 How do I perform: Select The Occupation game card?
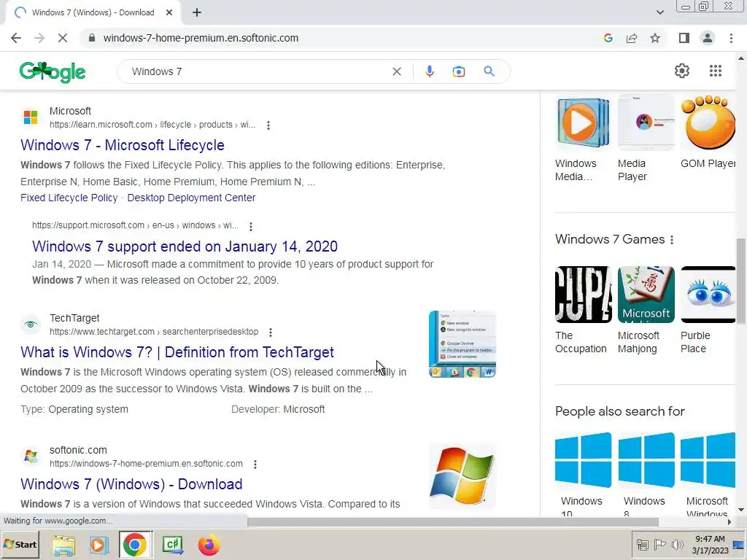pyautogui.click(x=583, y=311)
